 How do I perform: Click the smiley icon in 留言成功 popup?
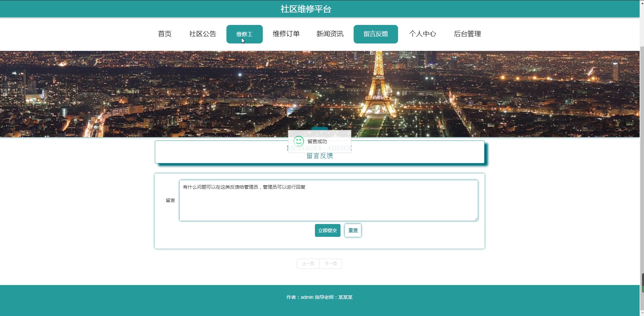click(299, 141)
